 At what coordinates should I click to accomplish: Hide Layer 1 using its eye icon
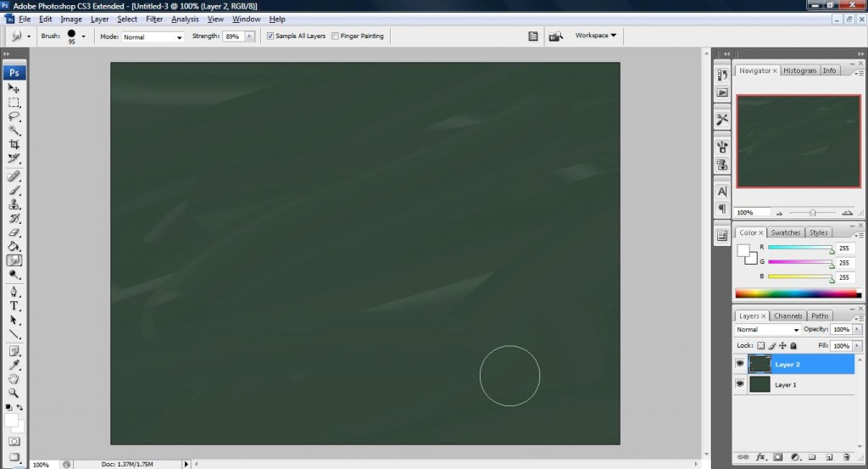pos(741,384)
